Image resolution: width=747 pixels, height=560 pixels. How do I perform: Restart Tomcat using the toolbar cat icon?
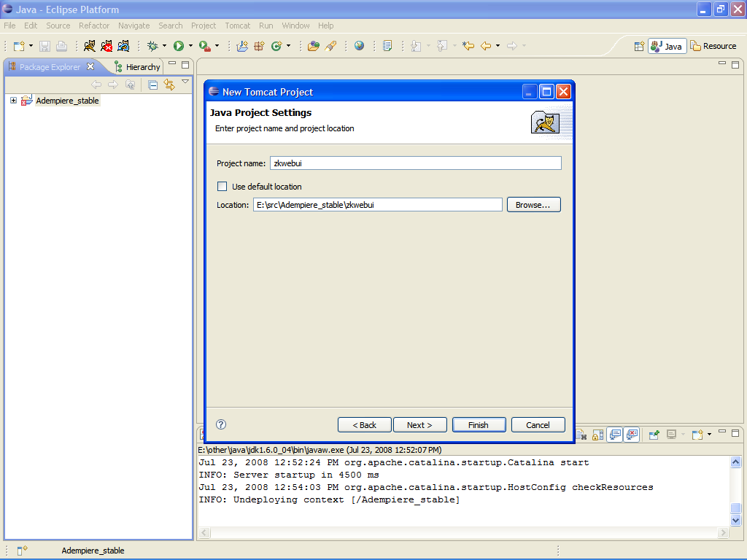123,46
